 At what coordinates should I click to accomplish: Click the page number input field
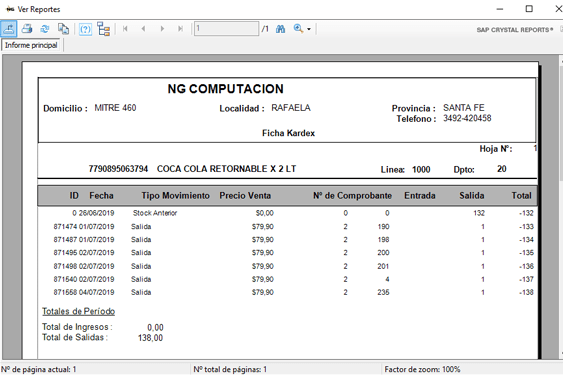(x=226, y=29)
